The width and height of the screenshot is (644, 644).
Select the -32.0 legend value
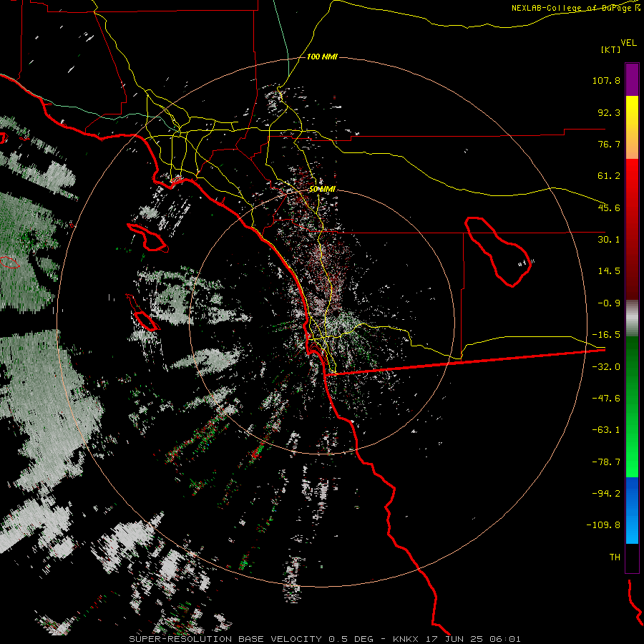click(x=606, y=367)
